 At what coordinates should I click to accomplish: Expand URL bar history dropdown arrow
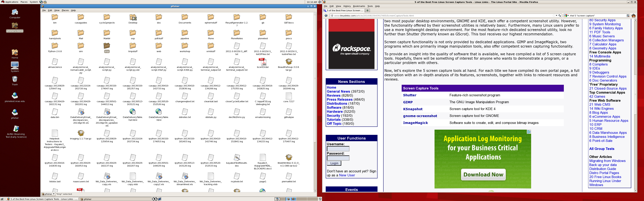click(x=556, y=15)
